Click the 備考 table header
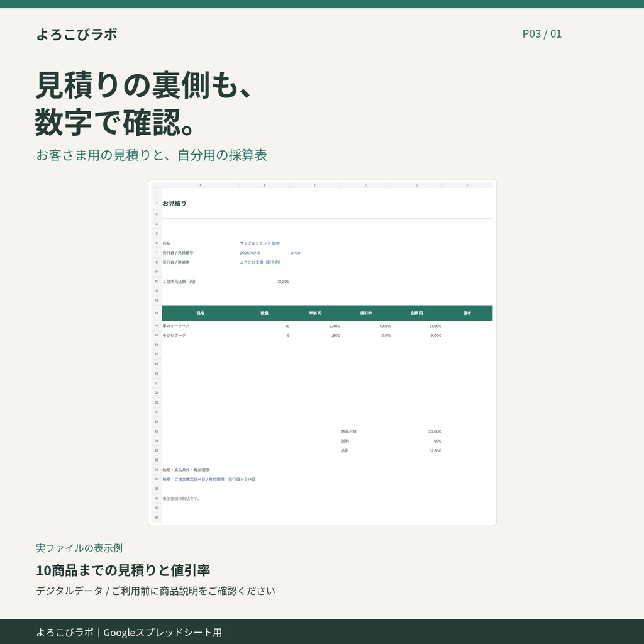Viewport: 644px width, 644px height. pos(467,313)
